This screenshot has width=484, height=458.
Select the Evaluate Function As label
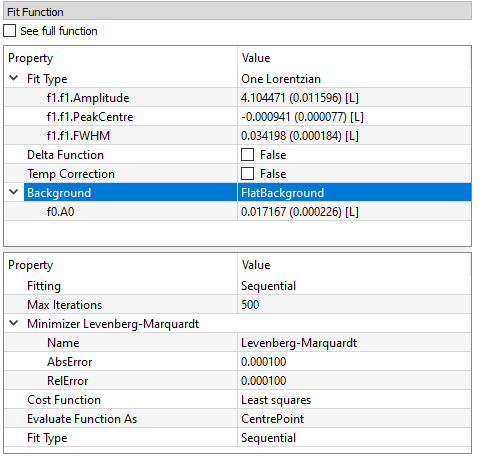(x=82, y=419)
